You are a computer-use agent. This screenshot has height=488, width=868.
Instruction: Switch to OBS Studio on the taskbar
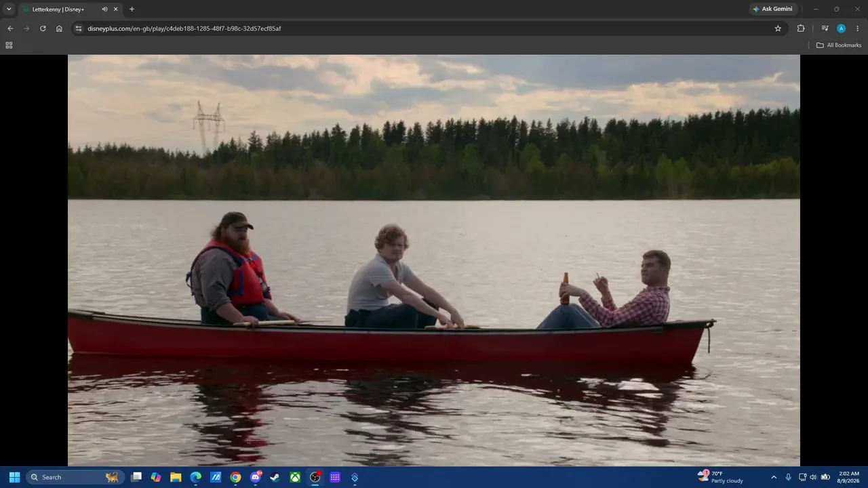pos(315,477)
